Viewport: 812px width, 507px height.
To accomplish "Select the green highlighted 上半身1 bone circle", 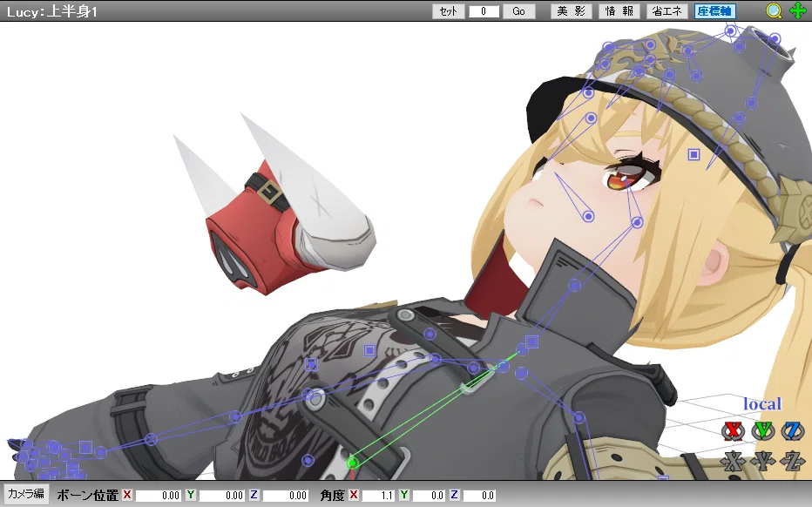I will click(352, 462).
